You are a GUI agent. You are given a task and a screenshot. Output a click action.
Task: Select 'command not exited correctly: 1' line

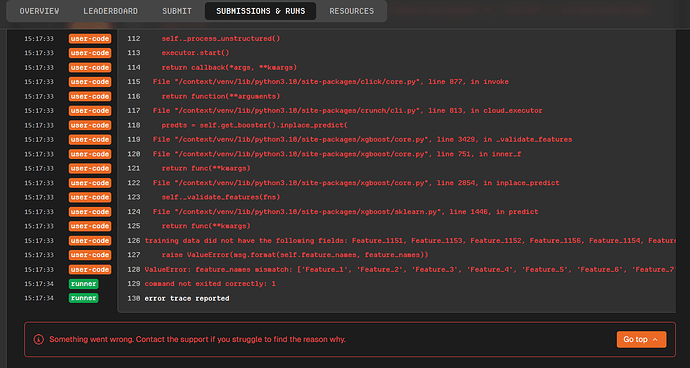(210, 284)
